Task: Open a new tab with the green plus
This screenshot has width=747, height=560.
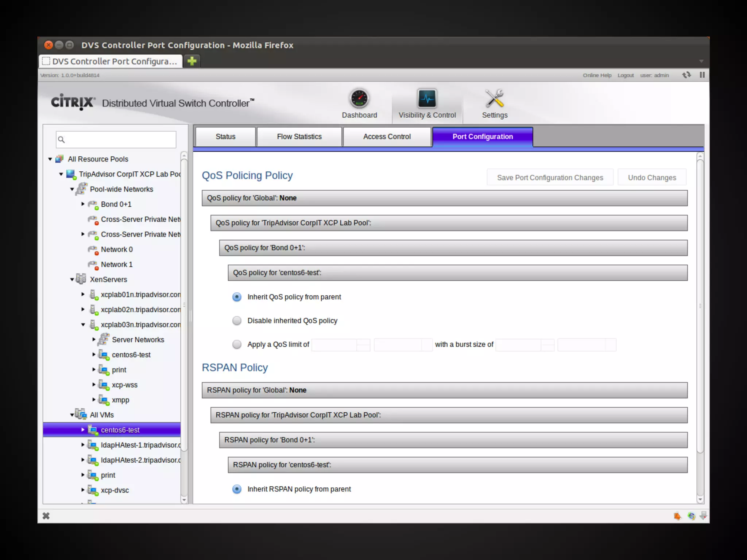Action: (192, 61)
